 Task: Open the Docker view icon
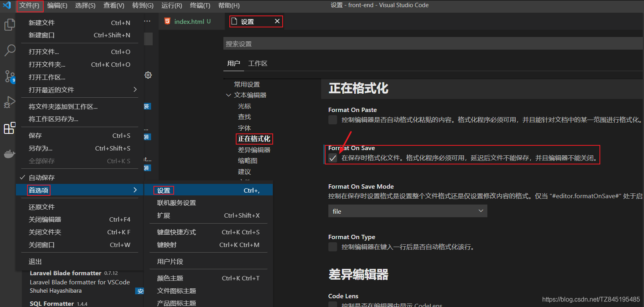point(9,154)
